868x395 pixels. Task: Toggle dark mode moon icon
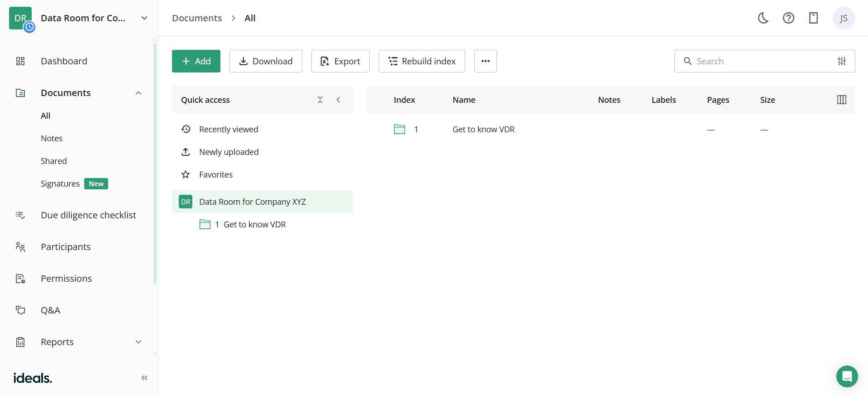click(x=763, y=18)
